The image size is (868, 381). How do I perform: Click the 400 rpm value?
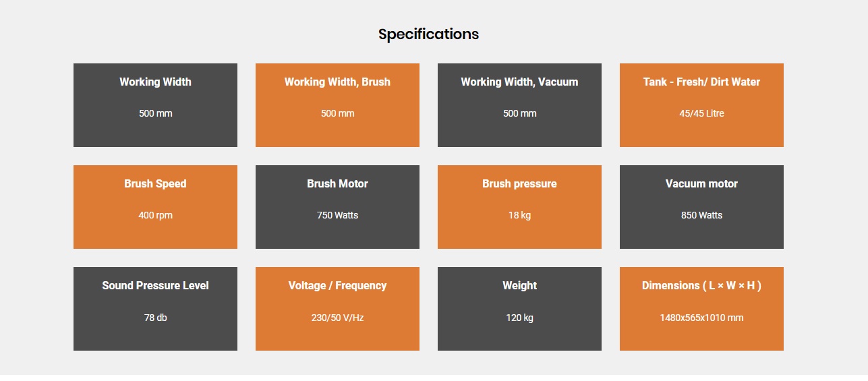point(155,215)
